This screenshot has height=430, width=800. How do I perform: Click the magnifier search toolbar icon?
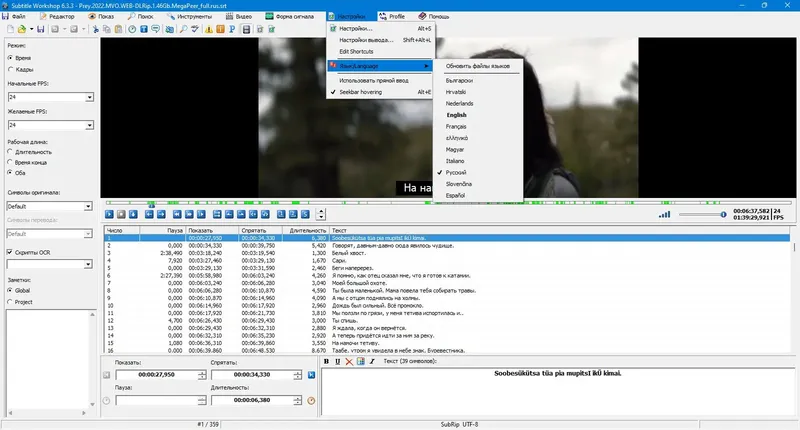[x=183, y=29]
